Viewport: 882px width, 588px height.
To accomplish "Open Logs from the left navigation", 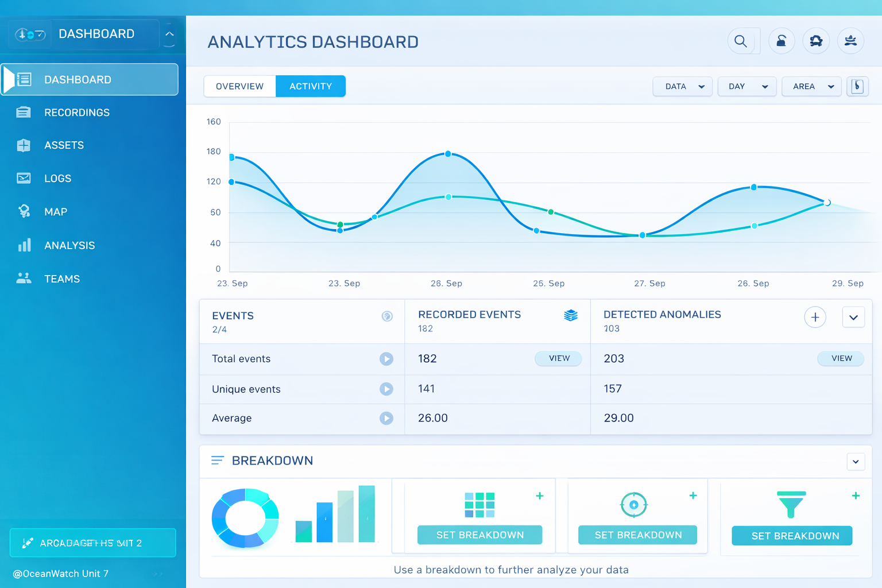I will (x=24, y=178).
